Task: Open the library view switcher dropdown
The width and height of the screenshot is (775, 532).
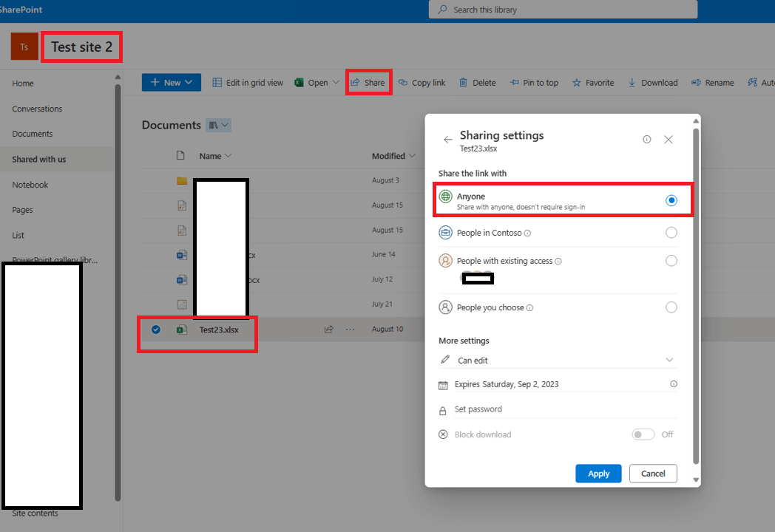Action: point(218,125)
